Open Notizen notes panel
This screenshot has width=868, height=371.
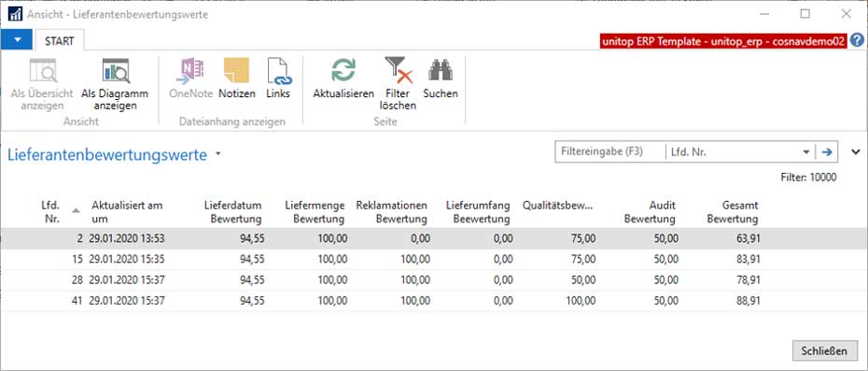[x=237, y=79]
